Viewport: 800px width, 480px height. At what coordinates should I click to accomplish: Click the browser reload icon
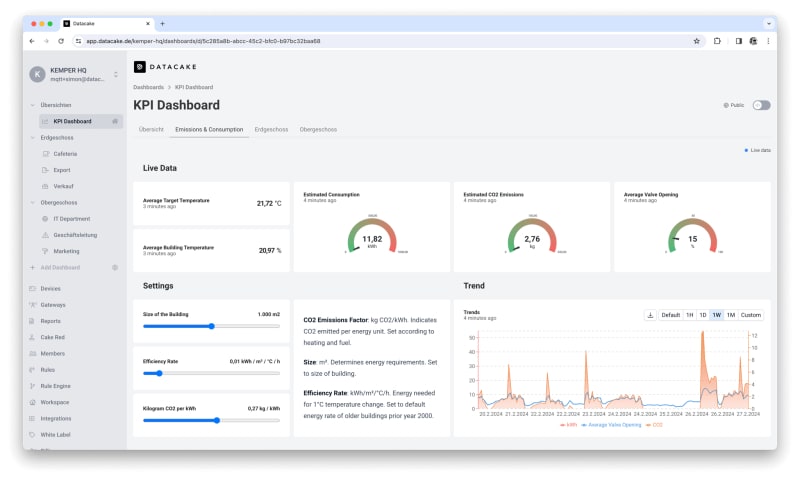click(61, 41)
